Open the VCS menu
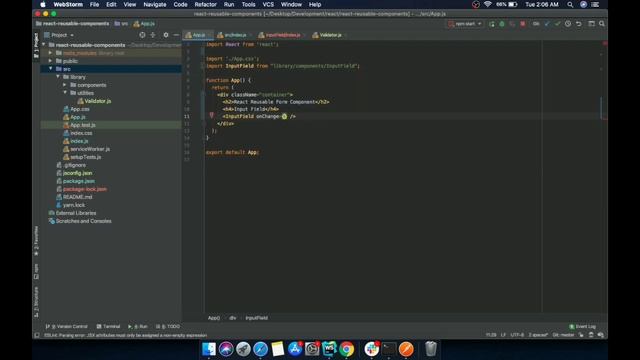The height and width of the screenshot is (360, 640). (x=268, y=4)
